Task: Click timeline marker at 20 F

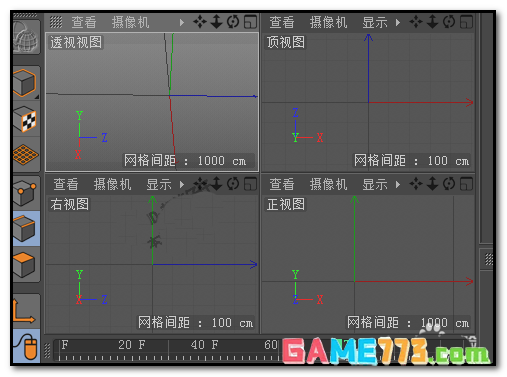Action: (x=132, y=345)
